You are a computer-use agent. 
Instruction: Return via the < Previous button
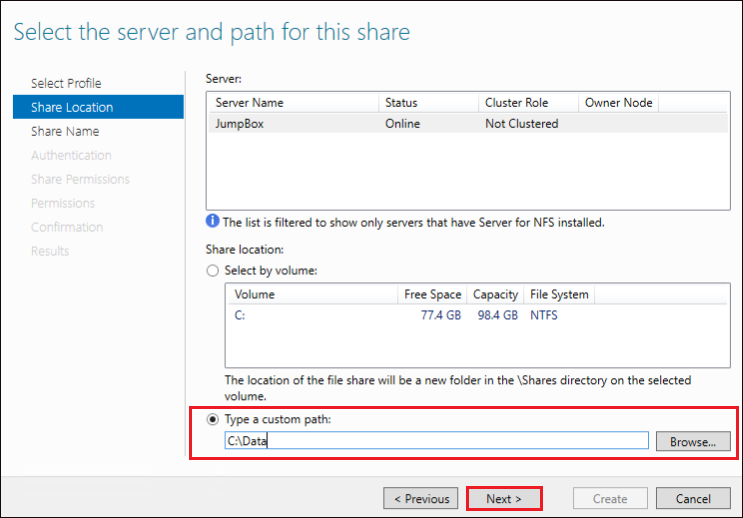(x=421, y=499)
